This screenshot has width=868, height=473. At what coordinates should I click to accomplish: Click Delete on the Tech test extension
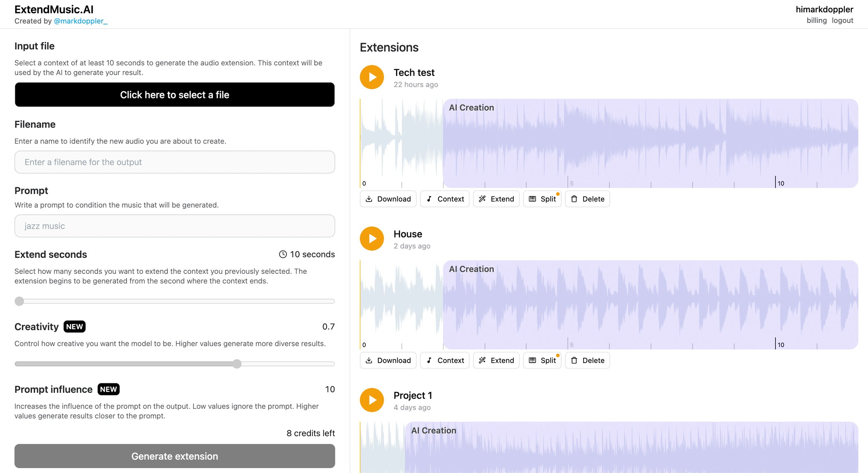[575, 199]
